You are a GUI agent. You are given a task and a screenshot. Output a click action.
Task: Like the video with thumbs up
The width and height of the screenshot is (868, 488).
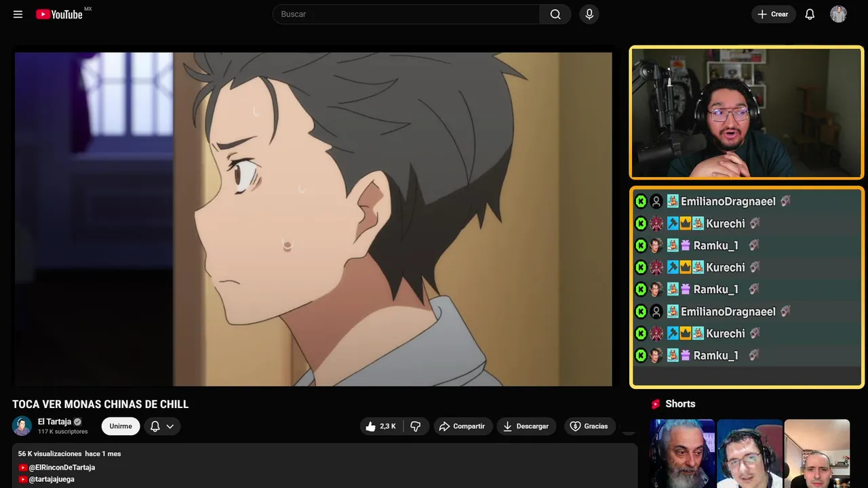(x=380, y=426)
